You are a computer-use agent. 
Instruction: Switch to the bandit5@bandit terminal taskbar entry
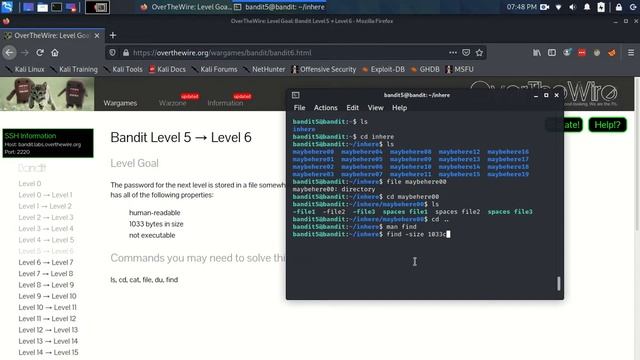click(280, 7)
